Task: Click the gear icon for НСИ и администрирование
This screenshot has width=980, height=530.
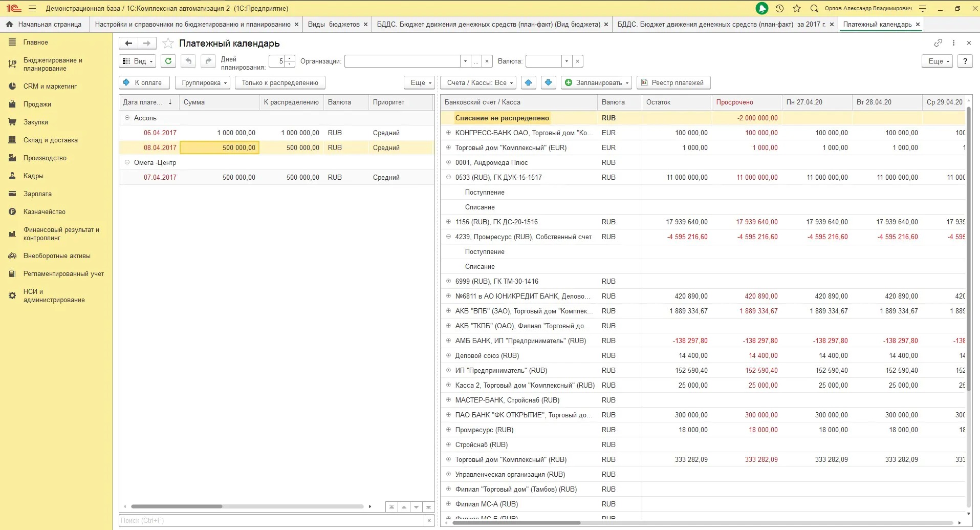Action: (12, 295)
